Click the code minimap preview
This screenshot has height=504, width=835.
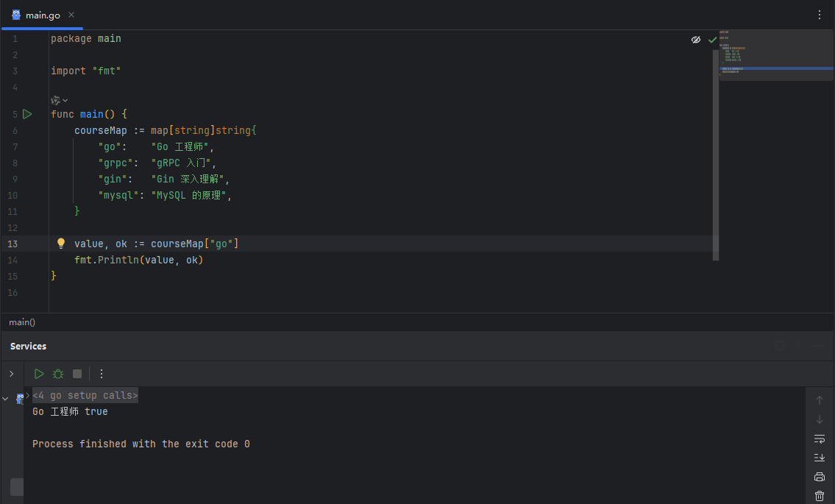775,55
